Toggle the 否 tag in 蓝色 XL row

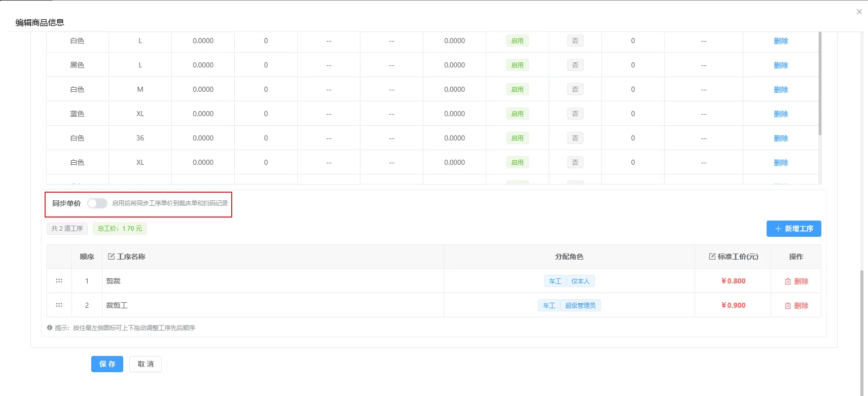[575, 114]
